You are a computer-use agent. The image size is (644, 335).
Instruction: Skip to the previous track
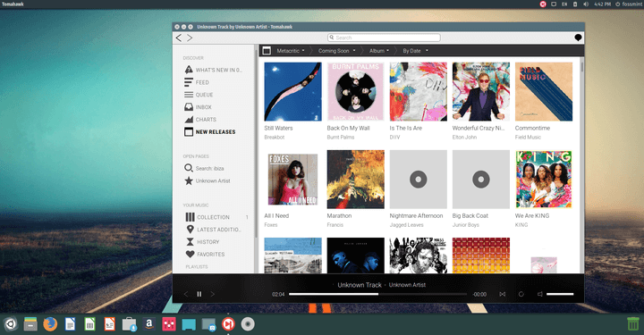pos(186,294)
